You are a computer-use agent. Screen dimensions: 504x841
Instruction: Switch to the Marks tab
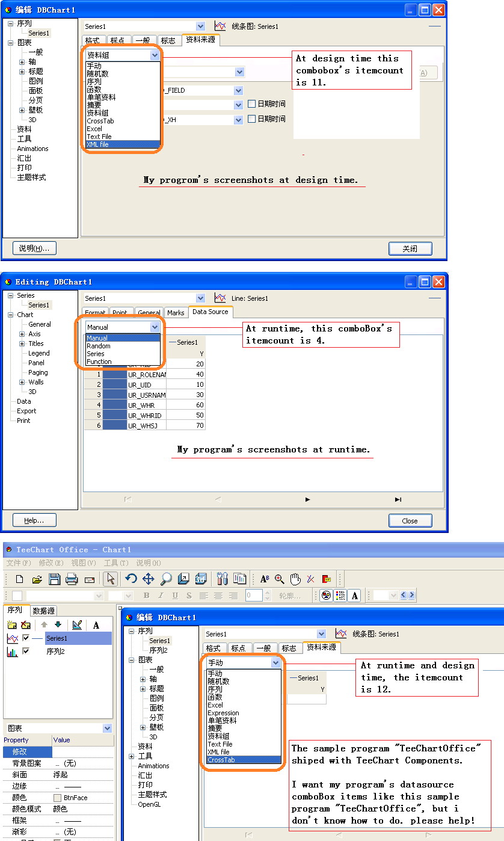pyautogui.click(x=176, y=313)
